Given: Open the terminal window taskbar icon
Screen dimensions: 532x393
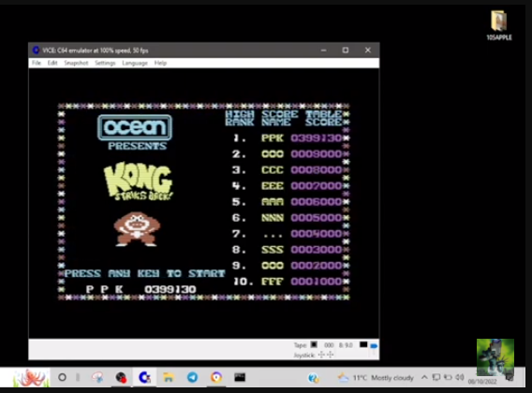Looking at the screenshot, I should tap(240, 377).
